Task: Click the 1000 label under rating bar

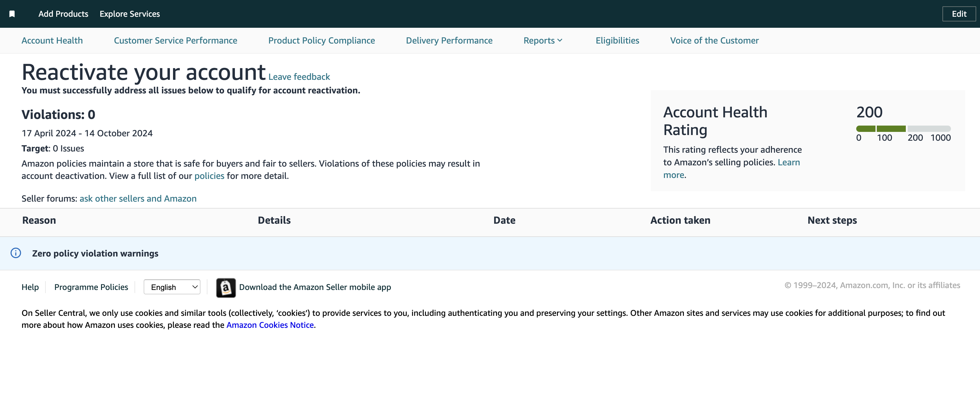Action: (x=941, y=138)
